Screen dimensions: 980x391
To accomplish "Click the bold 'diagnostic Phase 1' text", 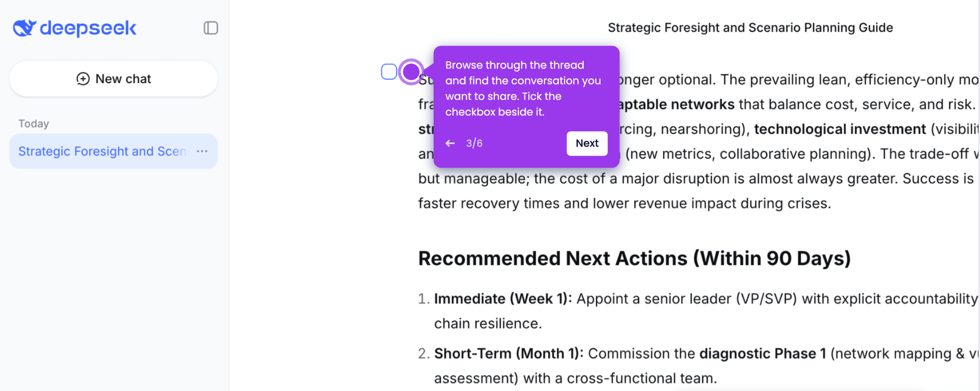I will [x=763, y=354].
